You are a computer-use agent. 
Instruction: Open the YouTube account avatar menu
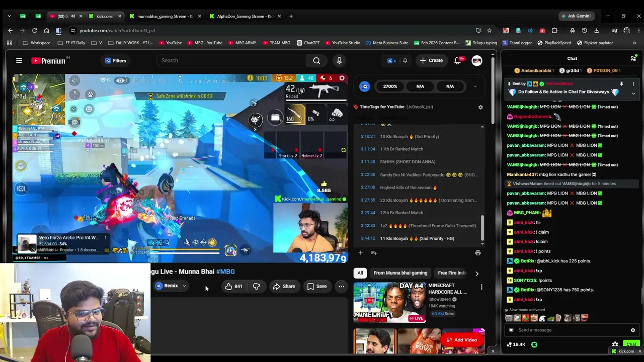pyautogui.click(x=477, y=60)
